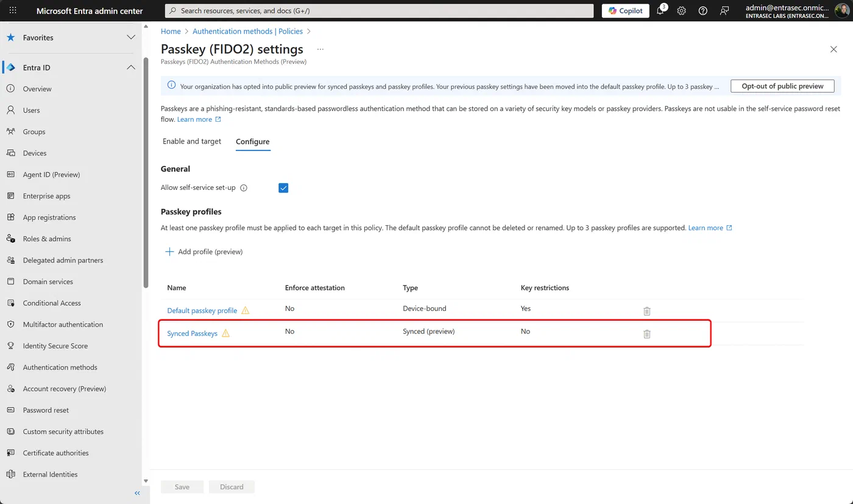The width and height of the screenshot is (853, 504).
Task: Click Authentication methods | Policies breadcrumb
Action: 247,31
